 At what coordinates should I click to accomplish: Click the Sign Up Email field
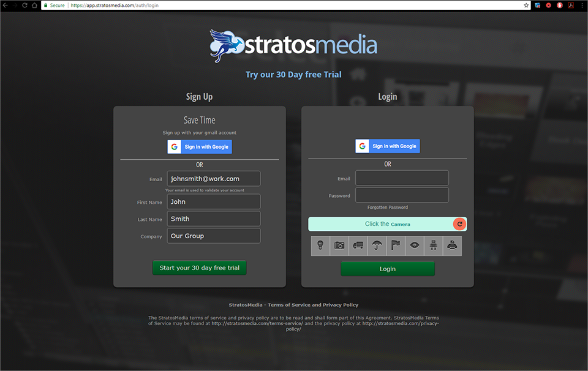tap(213, 179)
